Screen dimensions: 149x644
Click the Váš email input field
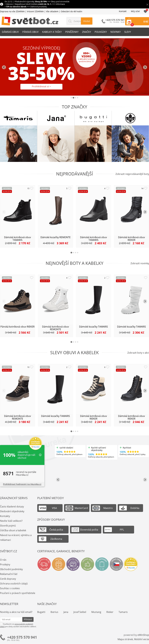coord(11,619)
